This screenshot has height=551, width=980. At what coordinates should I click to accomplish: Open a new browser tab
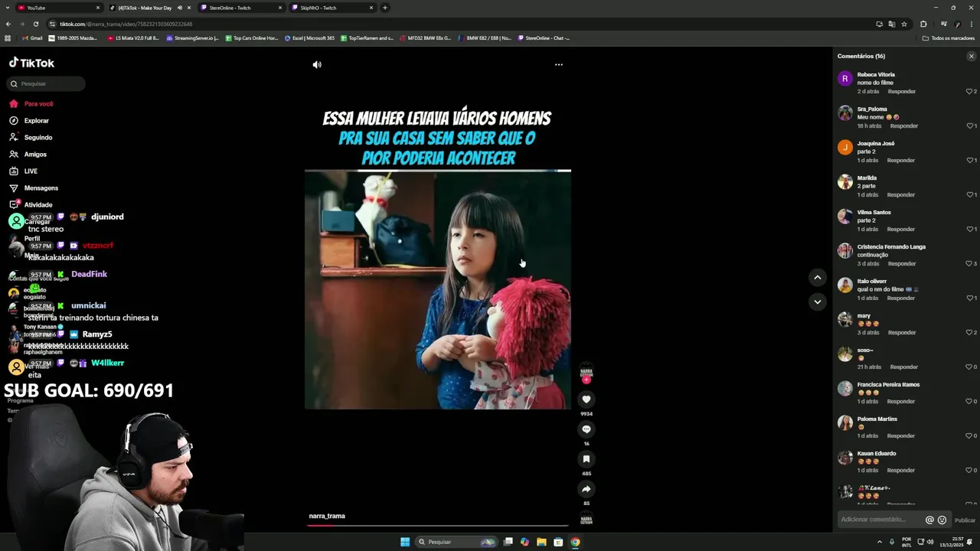(385, 8)
